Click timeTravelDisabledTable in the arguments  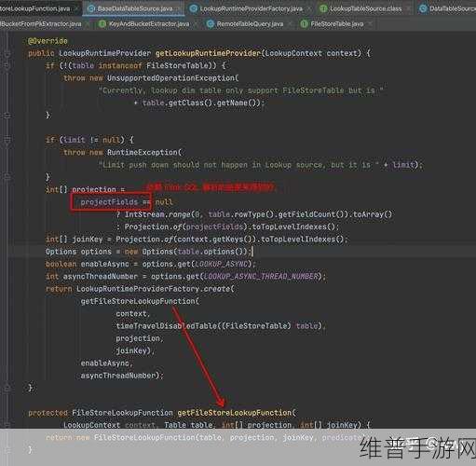tap(167, 326)
